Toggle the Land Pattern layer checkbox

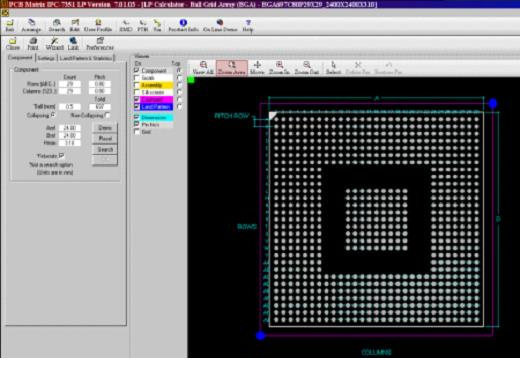click(137, 107)
